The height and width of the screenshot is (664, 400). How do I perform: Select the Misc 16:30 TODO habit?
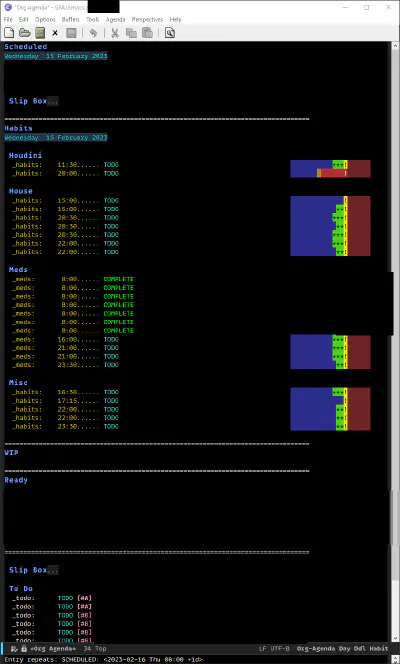65,392
